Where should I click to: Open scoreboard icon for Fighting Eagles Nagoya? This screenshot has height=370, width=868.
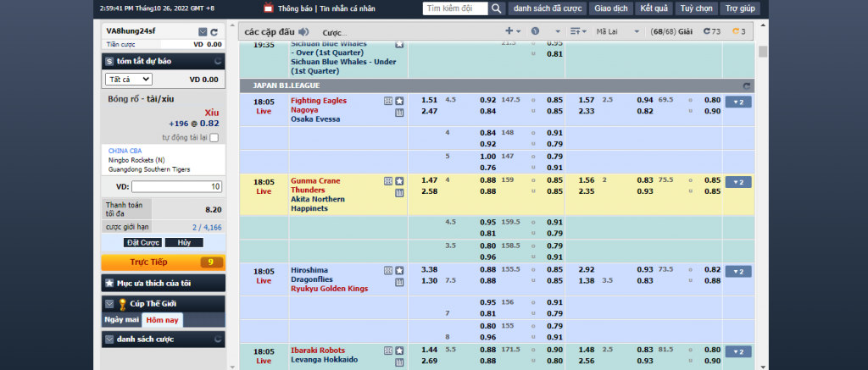[399, 113]
